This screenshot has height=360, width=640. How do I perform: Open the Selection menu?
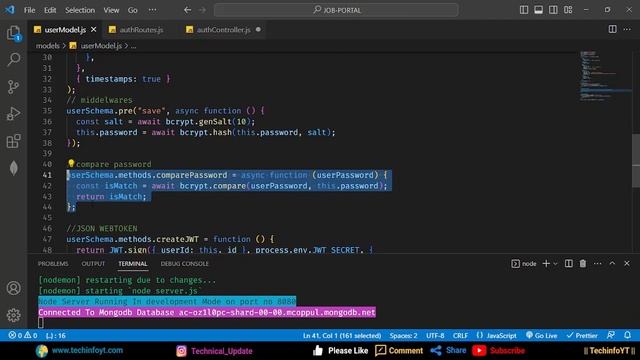[80, 10]
